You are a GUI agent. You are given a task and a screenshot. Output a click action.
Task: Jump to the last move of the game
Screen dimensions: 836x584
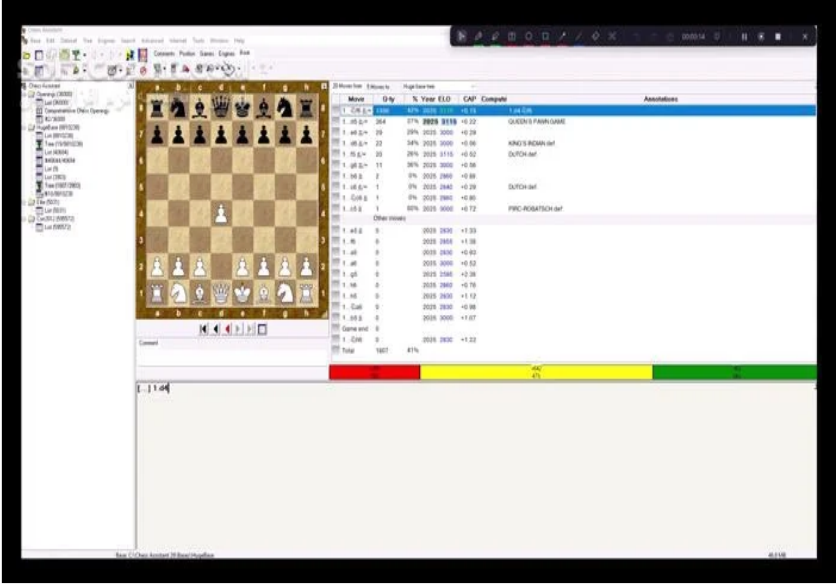(250, 330)
